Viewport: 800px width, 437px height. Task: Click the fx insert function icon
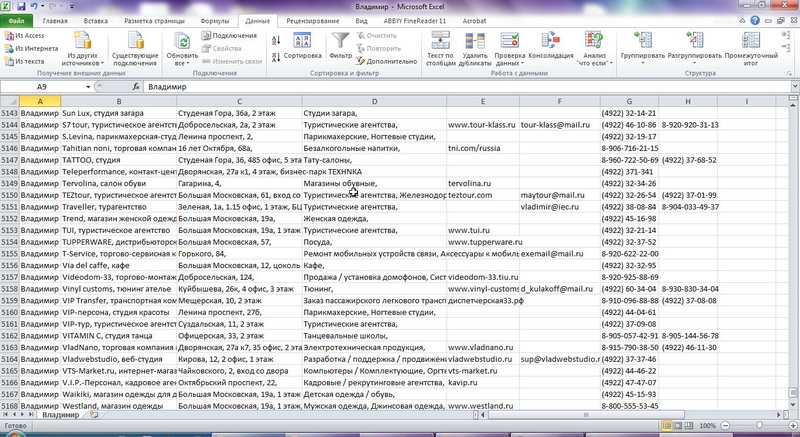pyautogui.click(x=136, y=87)
